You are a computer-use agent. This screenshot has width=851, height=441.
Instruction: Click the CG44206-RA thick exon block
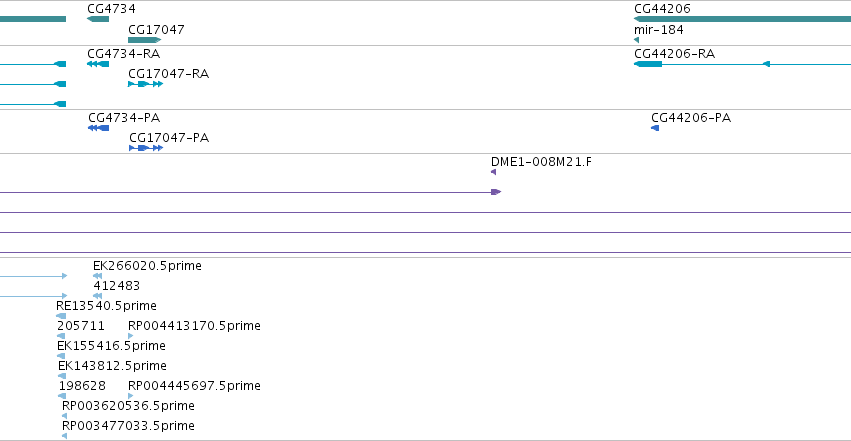pyautogui.click(x=649, y=64)
